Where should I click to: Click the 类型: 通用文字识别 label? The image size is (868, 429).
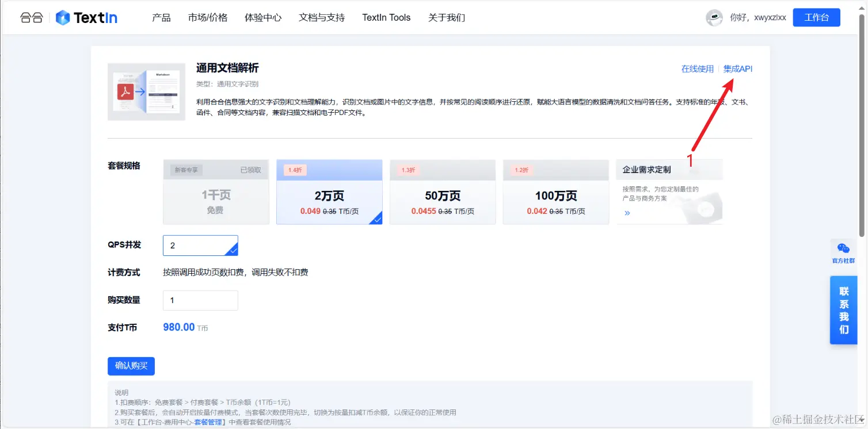(x=227, y=84)
